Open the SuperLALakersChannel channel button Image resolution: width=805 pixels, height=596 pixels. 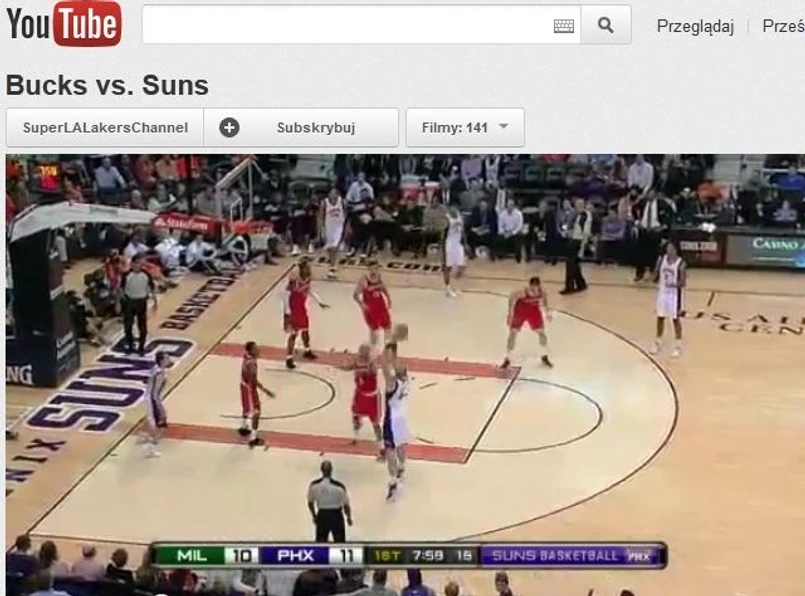coord(105,127)
